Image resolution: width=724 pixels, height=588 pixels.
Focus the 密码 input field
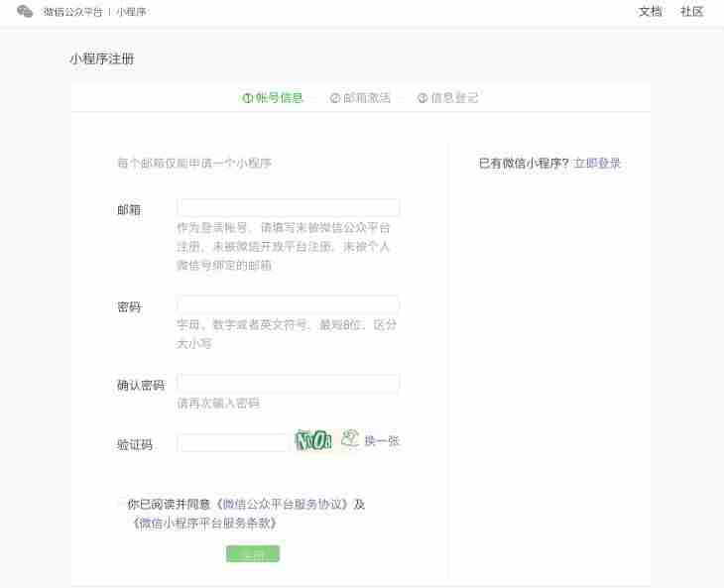(x=289, y=304)
